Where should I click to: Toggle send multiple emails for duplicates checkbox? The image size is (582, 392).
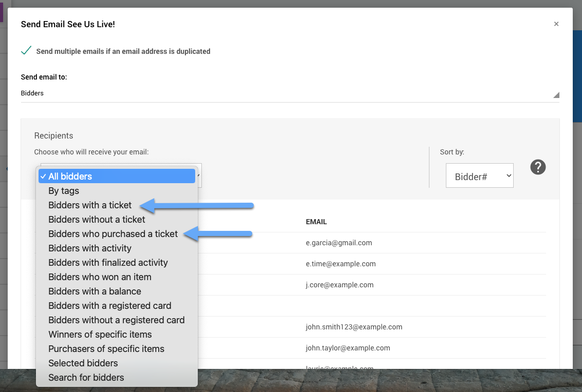pyautogui.click(x=26, y=51)
